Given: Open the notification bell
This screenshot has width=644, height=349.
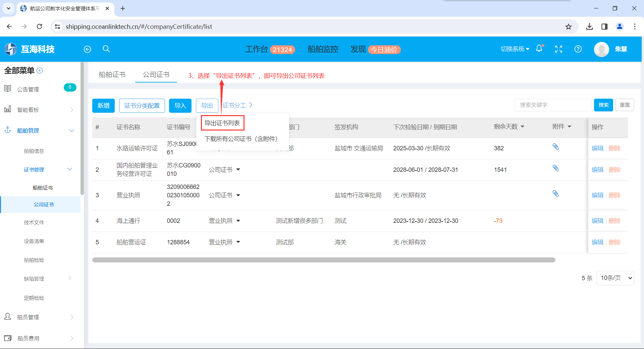Looking at the screenshot, I should (x=539, y=49).
